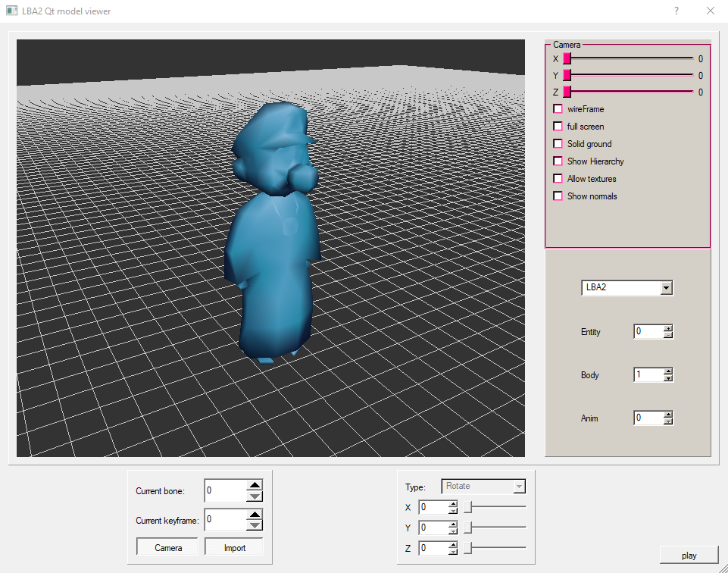Click the rotation Y value field

pos(433,528)
